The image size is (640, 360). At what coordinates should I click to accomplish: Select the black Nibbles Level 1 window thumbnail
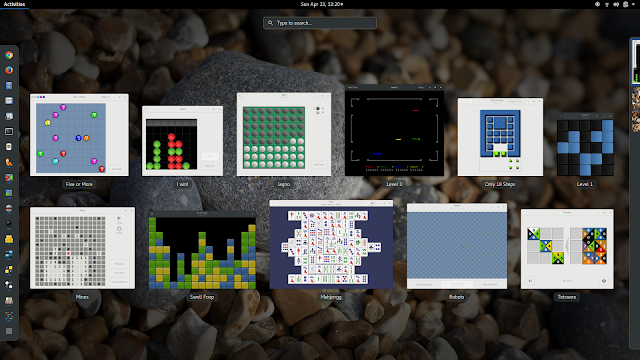(394, 131)
